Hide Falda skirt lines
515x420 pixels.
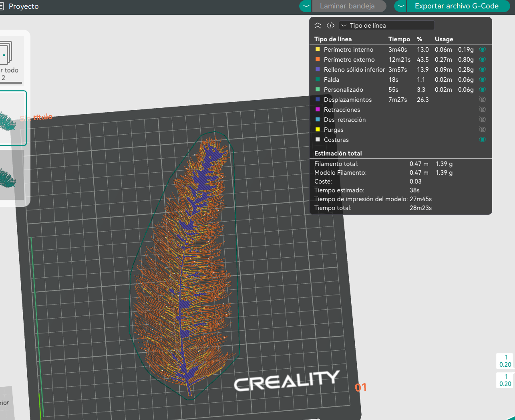pyautogui.click(x=483, y=80)
